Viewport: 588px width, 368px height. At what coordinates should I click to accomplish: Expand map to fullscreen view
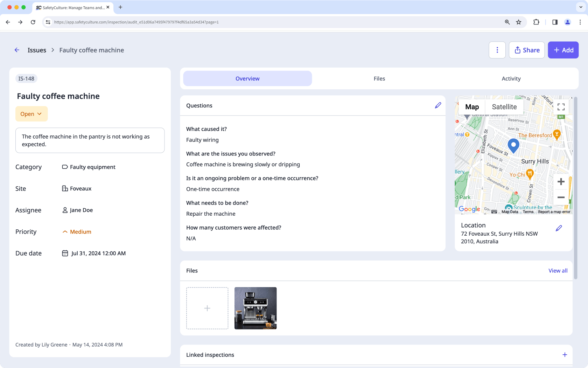(561, 107)
